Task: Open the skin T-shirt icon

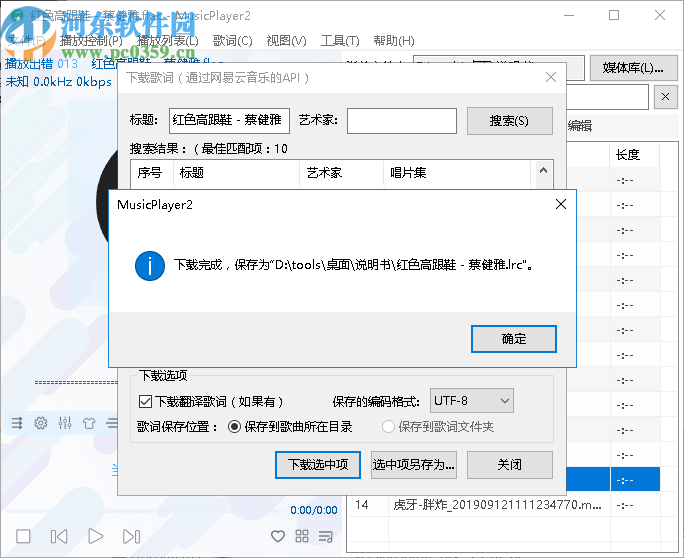Action: click(89, 423)
